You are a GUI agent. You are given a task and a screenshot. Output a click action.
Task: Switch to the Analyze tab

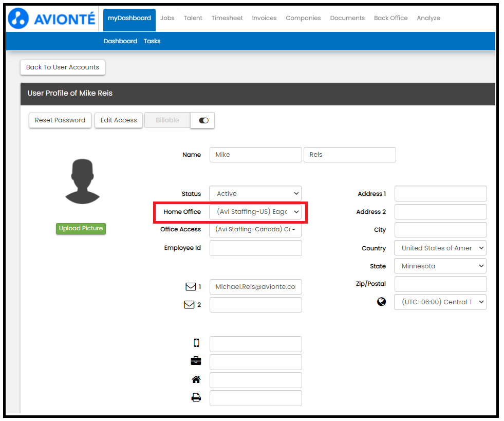pos(428,18)
